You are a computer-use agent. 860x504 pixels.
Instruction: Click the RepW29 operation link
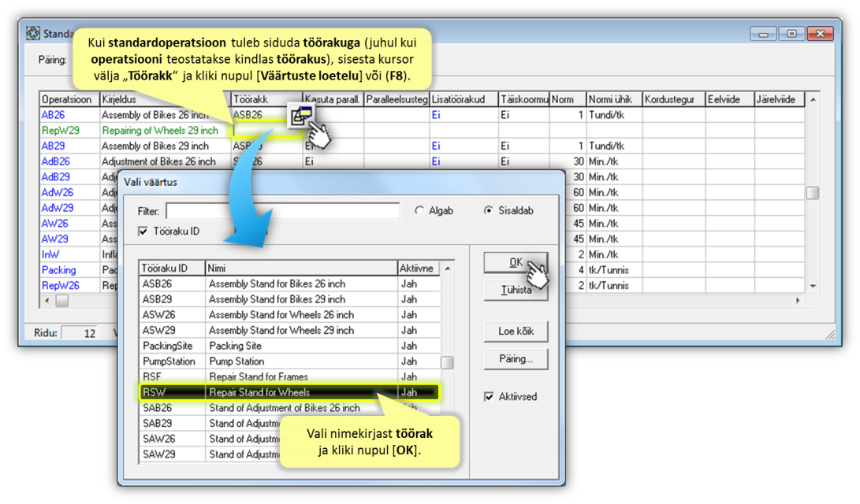61,131
